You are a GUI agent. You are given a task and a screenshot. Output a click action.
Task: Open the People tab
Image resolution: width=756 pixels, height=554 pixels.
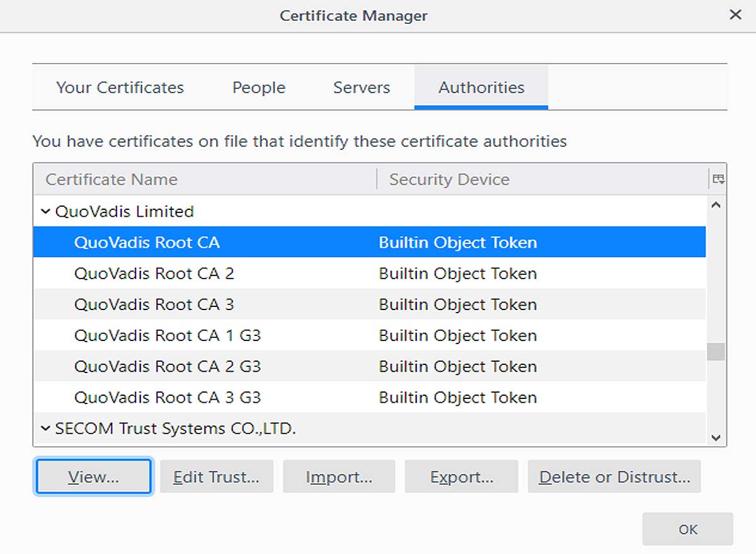click(x=259, y=88)
